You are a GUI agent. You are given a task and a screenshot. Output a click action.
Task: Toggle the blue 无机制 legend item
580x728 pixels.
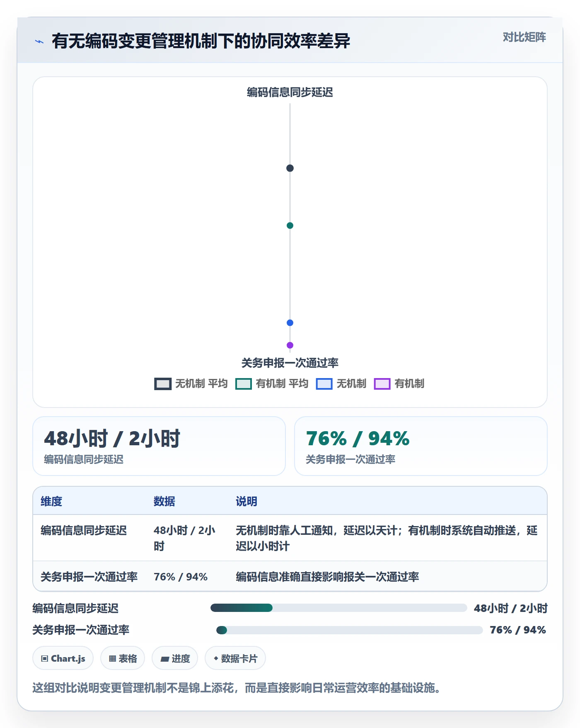(x=341, y=383)
